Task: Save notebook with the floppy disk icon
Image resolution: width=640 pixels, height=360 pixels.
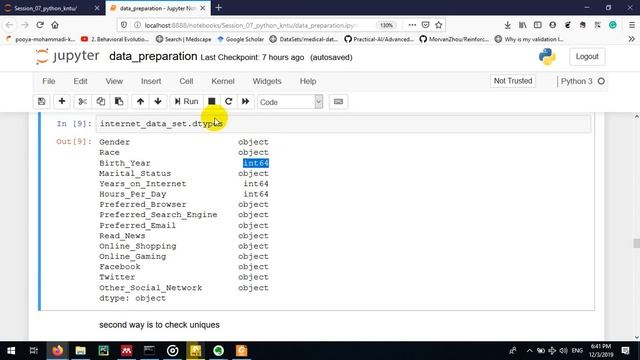Action: click(42, 102)
